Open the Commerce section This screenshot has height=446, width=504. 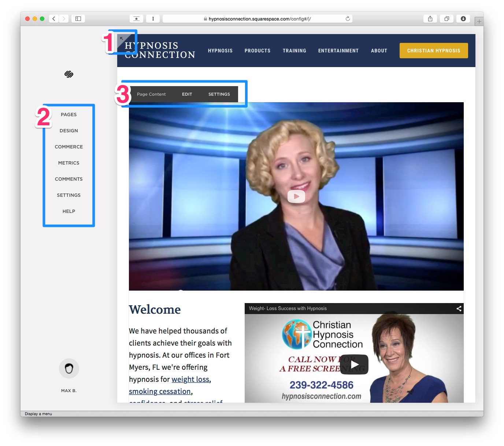click(69, 147)
